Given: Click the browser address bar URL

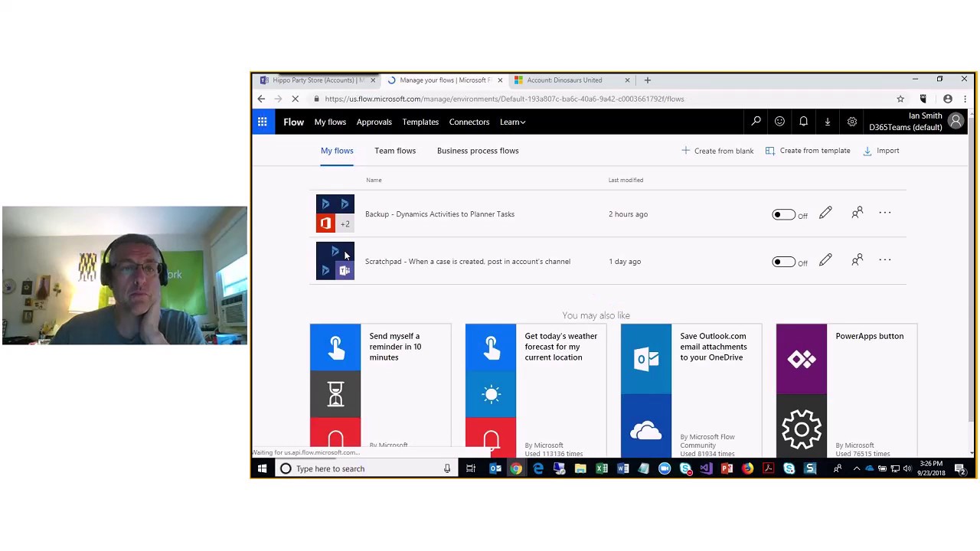Looking at the screenshot, I should point(504,99).
